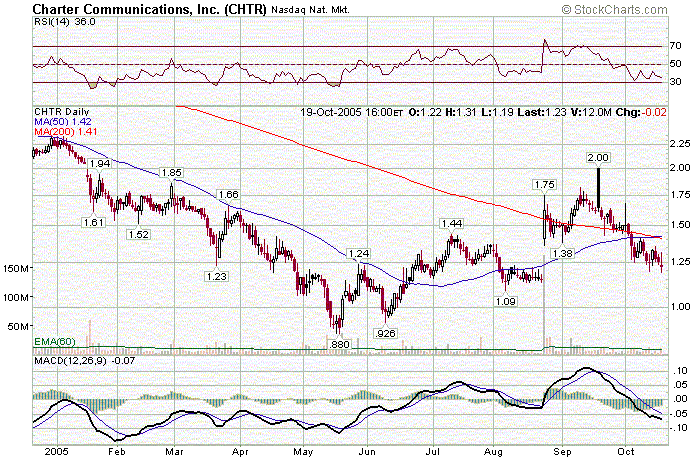The width and height of the screenshot is (700, 462).
Task: Click the RSI 70 level label
Action: pyautogui.click(x=675, y=46)
